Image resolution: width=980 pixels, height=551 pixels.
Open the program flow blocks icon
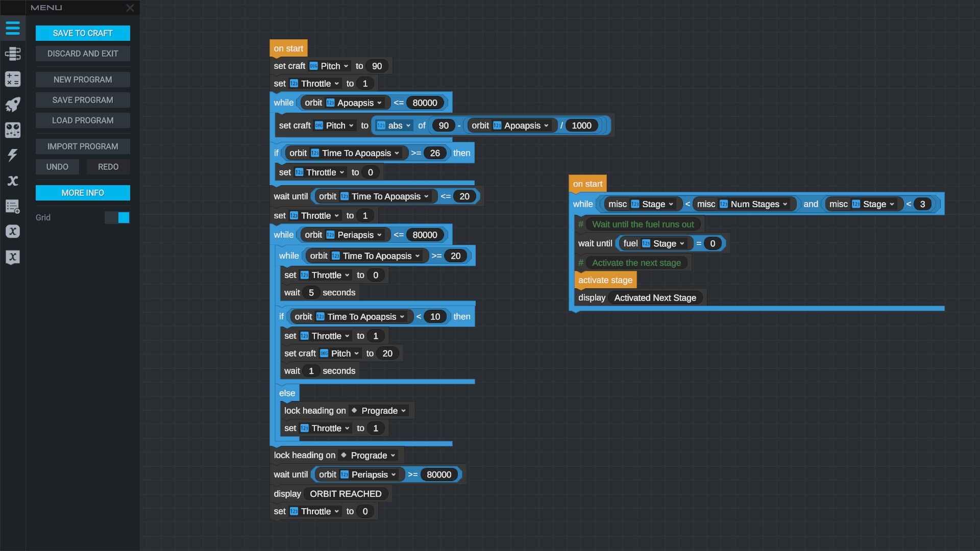(x=13, y=54)
